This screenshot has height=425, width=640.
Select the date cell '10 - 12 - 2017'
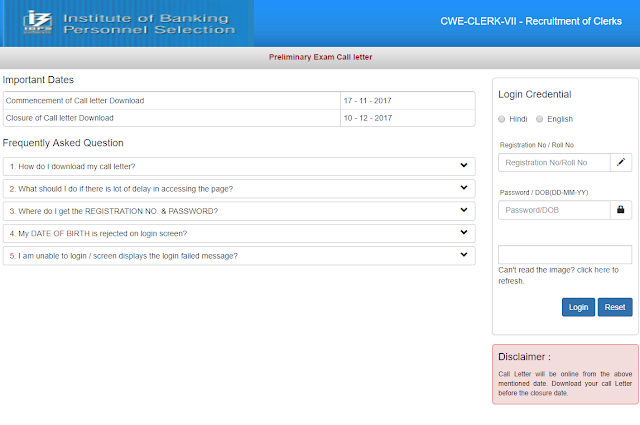click(x=408, y=118)
